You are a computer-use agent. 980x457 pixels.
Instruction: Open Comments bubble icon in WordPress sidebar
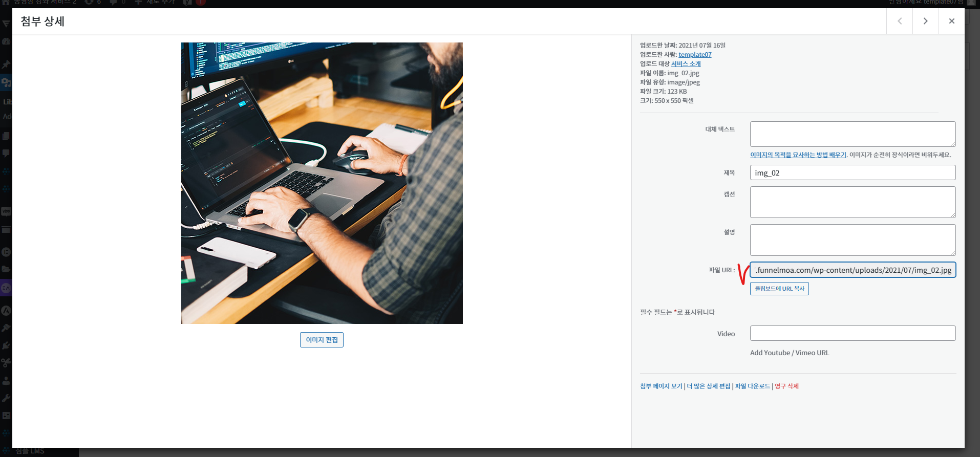pyautogui.click(x=6, y=153)
